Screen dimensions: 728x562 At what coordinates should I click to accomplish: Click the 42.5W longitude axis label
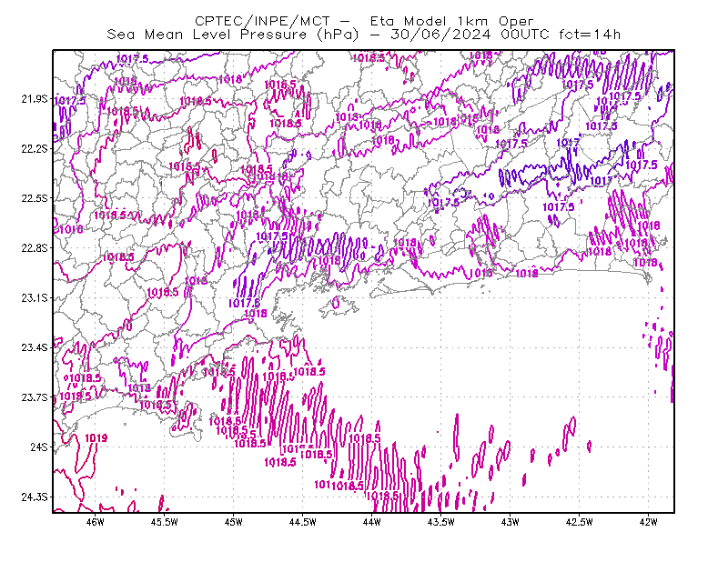coord(580,522)
